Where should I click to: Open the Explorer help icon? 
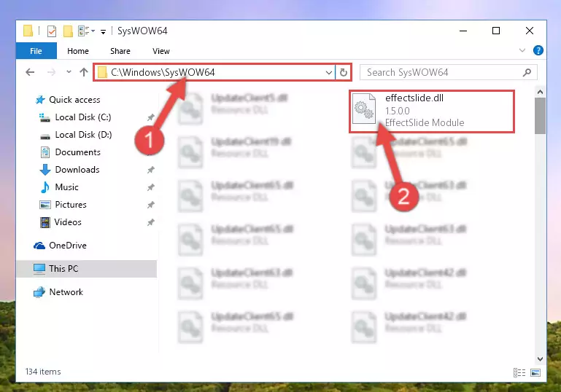(x=538, y=50)
